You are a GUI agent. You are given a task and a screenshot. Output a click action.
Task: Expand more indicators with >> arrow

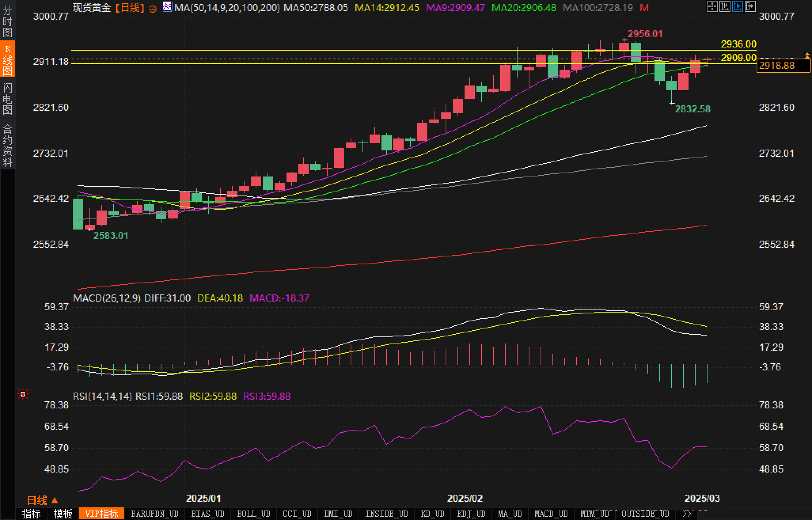[687, 514]
